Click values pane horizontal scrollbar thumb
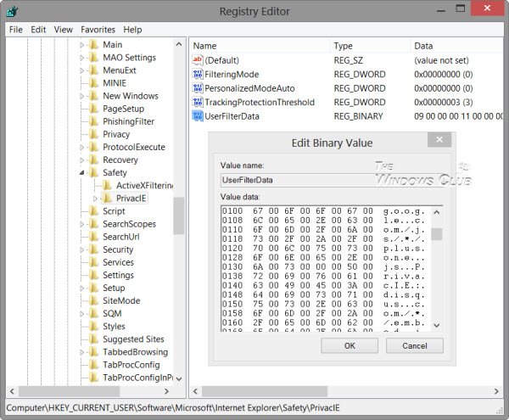Viewport: 509px width, 420px height. tap(265, 391)
